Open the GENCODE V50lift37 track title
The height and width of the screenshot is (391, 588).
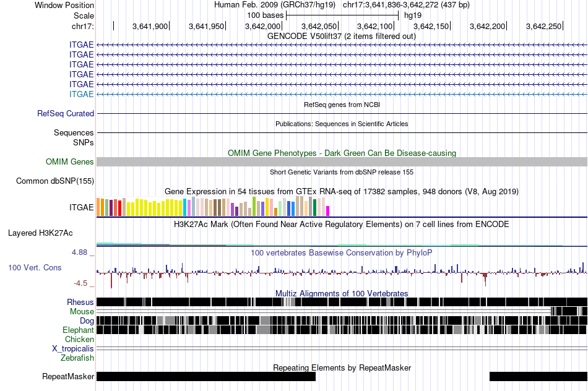[342, 37]
